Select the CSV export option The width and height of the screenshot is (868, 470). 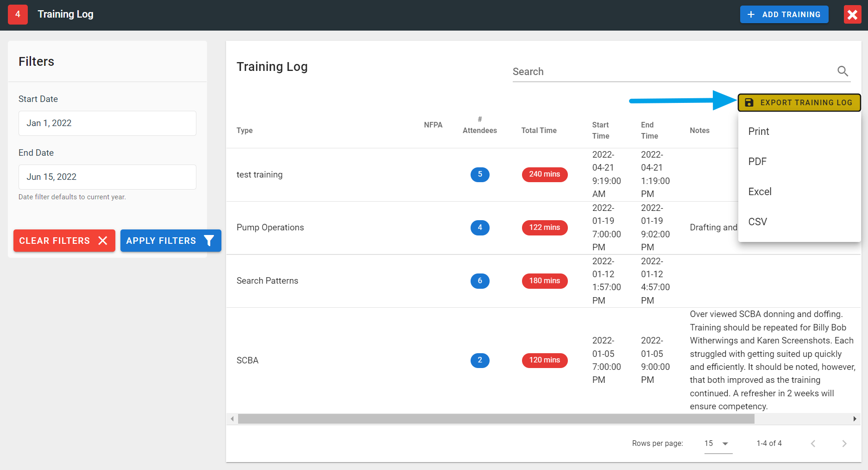pyautogui.click(x=757, y=222)
